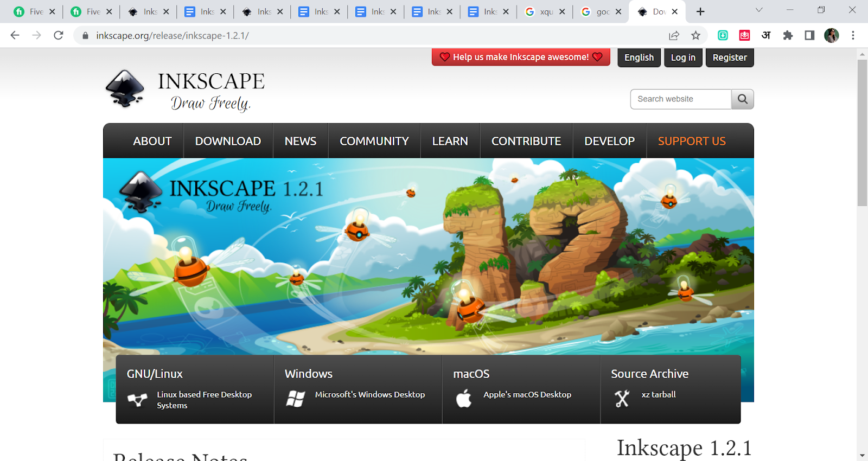This screenshot has width=868, height=461.
Task: Bookmark this page with the star icon
Action: click(695, 35)
